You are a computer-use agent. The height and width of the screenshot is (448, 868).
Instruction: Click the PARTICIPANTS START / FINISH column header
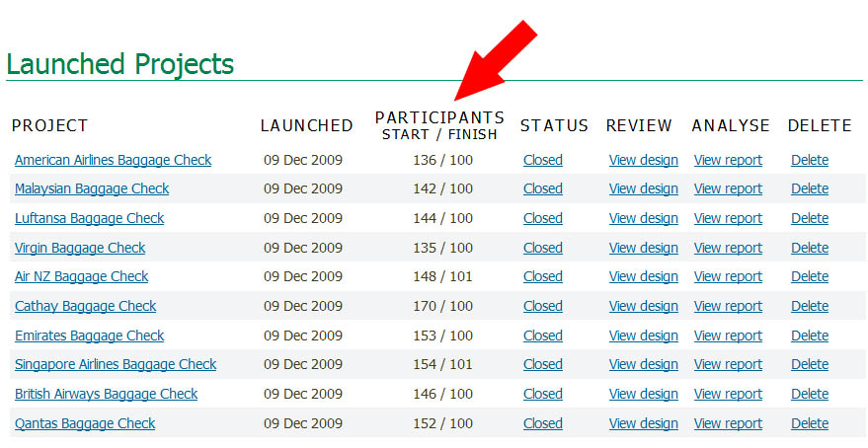pos(439,126)
